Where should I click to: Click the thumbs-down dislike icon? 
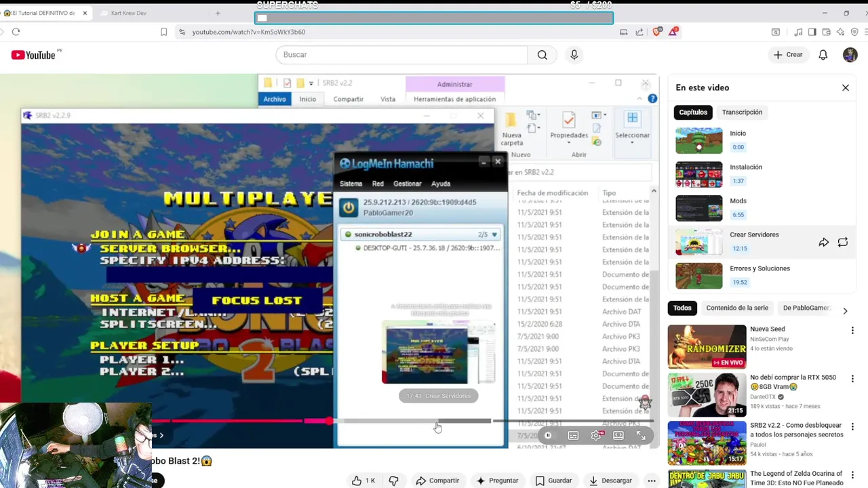click(394, 481)
